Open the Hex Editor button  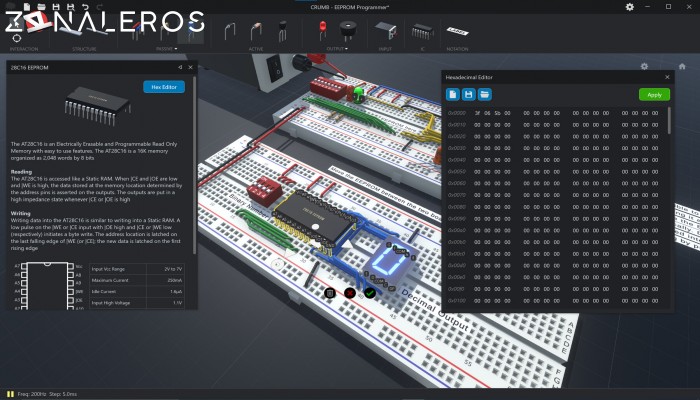[164, 87]
